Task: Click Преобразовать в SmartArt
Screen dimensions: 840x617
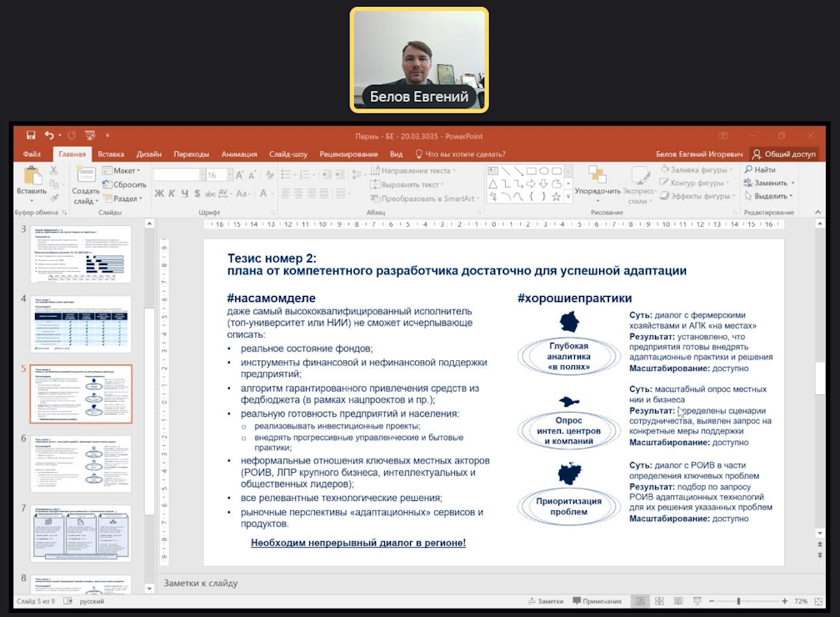Action: pyautogui.click(x=425, y=198)
